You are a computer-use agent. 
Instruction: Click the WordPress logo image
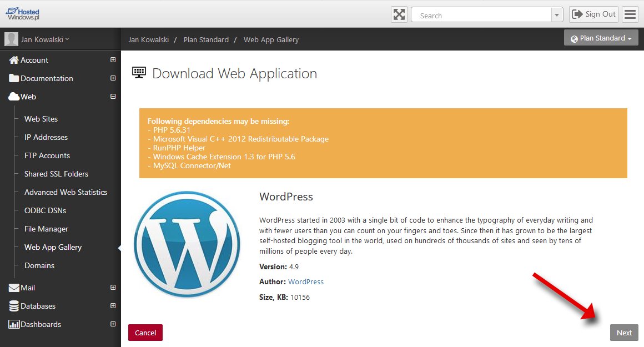pos(187,244)
